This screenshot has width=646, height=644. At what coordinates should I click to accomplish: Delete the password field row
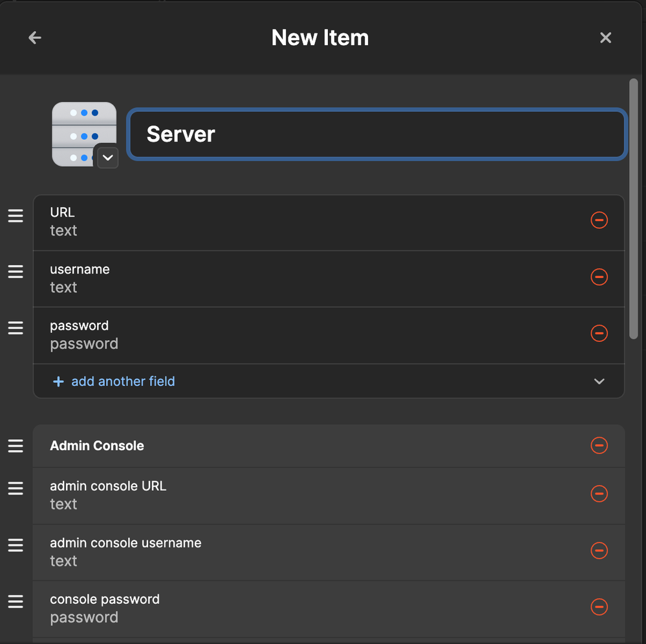pos(599,333)
